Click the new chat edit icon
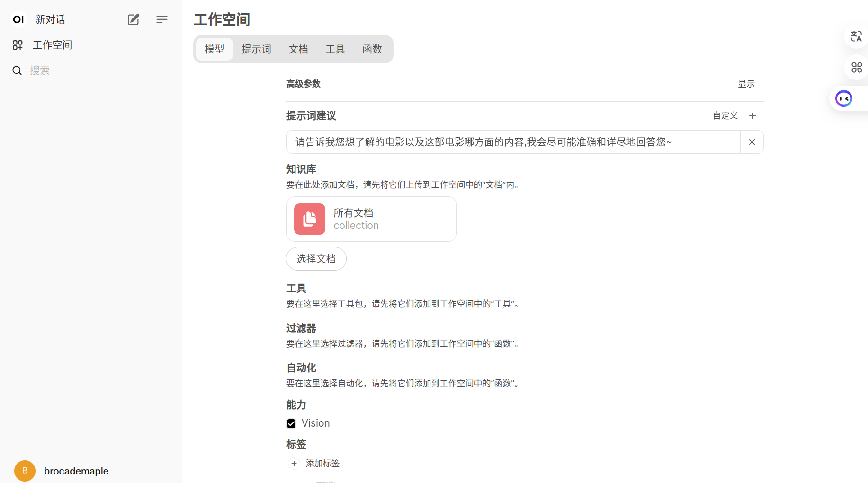The height and width of the screenshot is (483, 868). 133,19
